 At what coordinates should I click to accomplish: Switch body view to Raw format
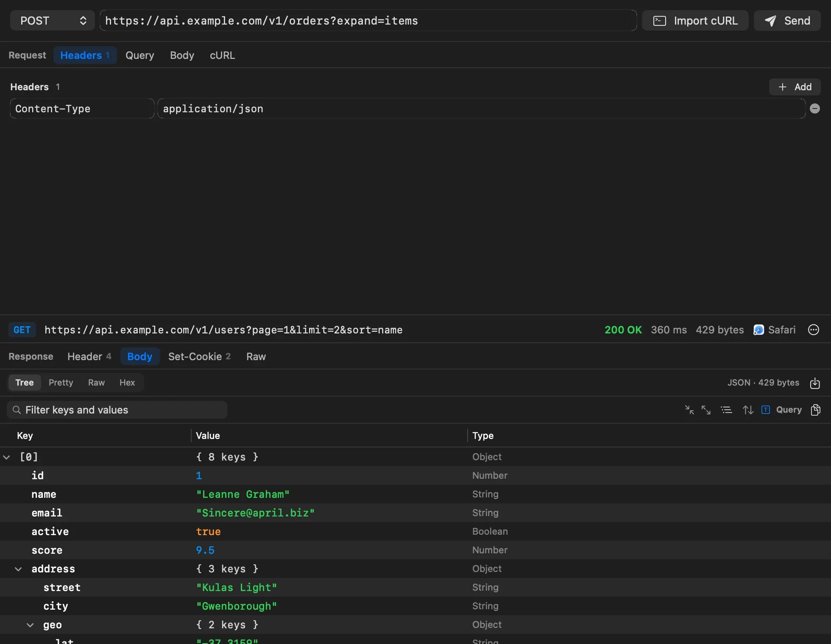point(96,383)
